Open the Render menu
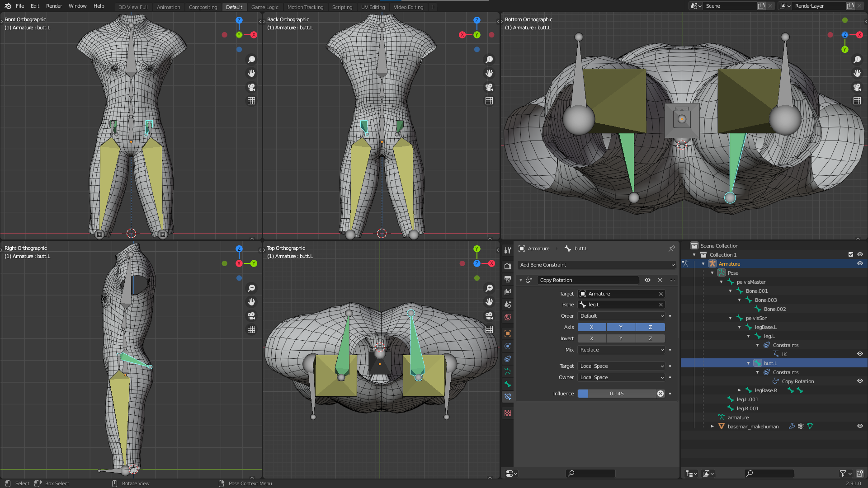The image size is (868, 488). click(x=54, y=6)
